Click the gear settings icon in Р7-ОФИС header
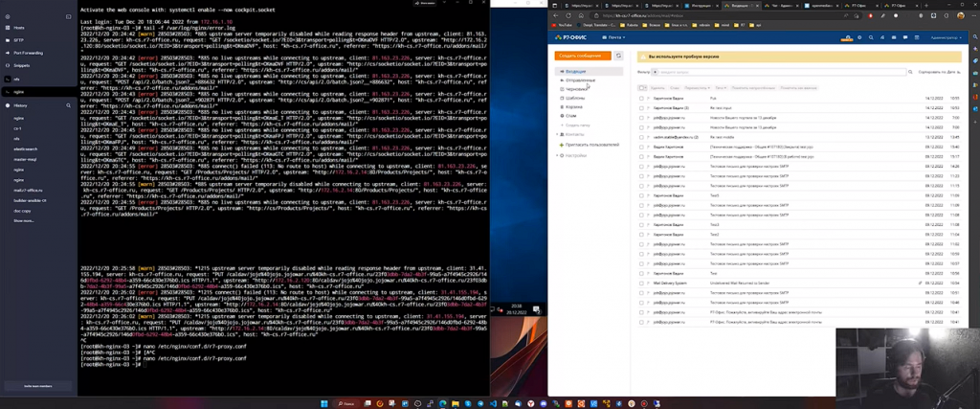 coord(859,37)
